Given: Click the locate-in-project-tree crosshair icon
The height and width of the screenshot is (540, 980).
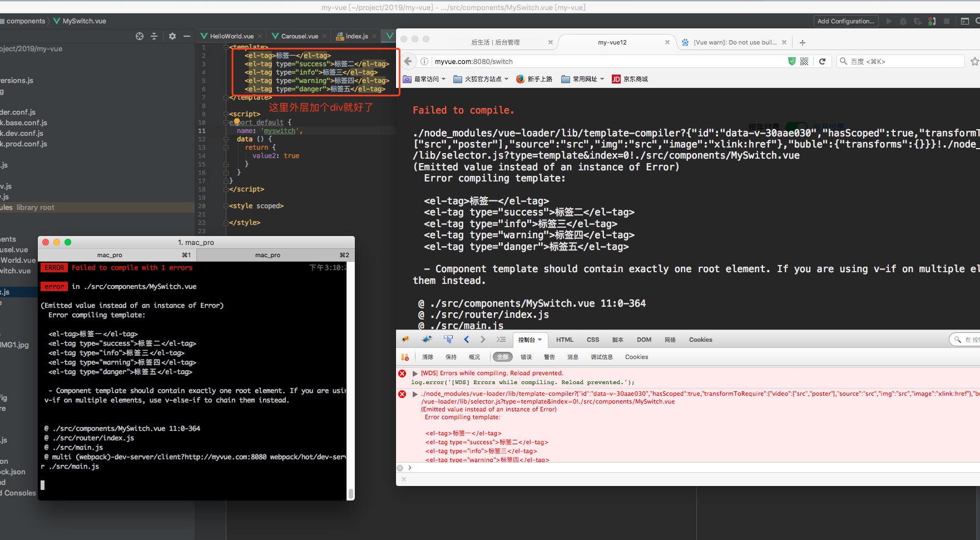Looking at the screenshot, I should 139,36.
